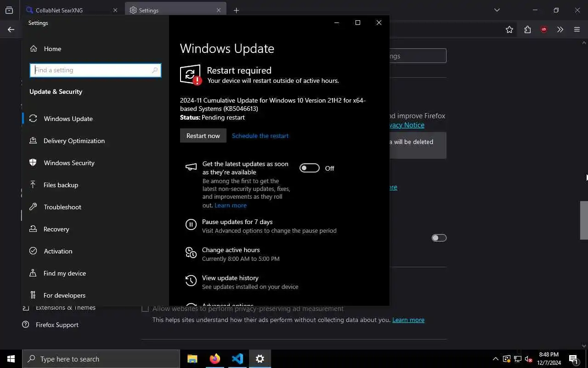Click the uBlock Origin toolbar icon
This screenshot has height=368, width=588.
544,29
